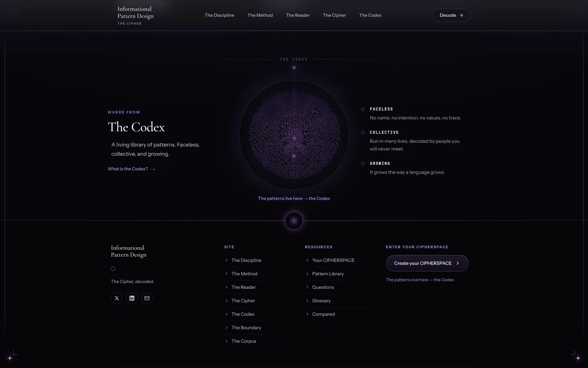Image resolution: width=588 pixels, height=368 pixels.
Task: Click the Create your CIPHERSPACE button
Action: coord(427,263)
